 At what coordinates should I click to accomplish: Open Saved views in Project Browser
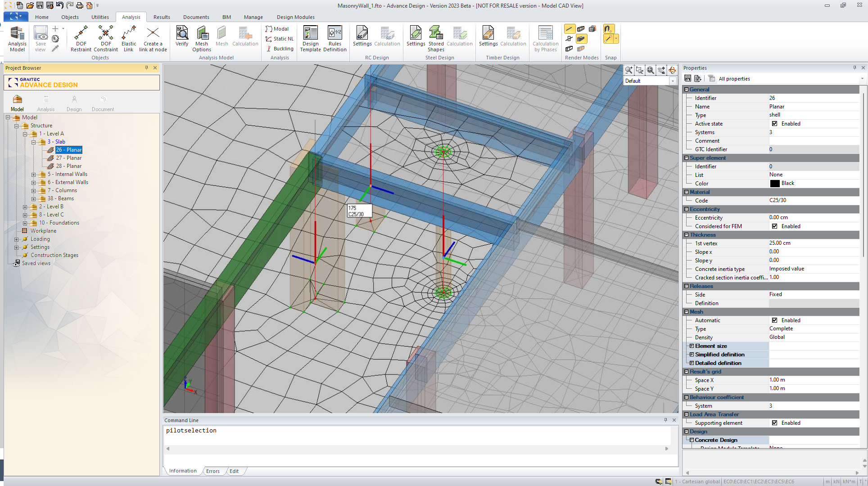point(36,263)
